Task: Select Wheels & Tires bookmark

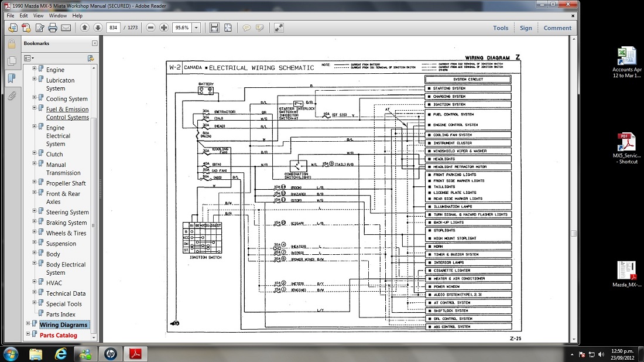Action: coord(66,233)
